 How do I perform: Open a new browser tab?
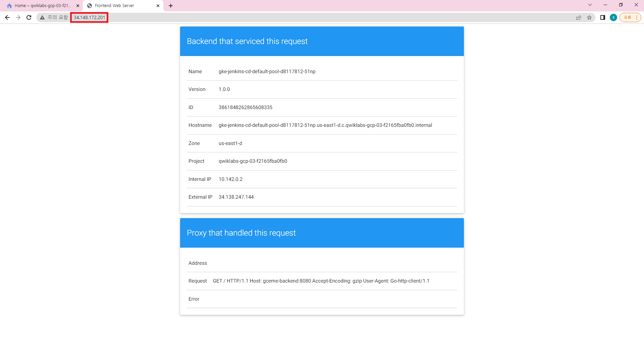[171, 6]
